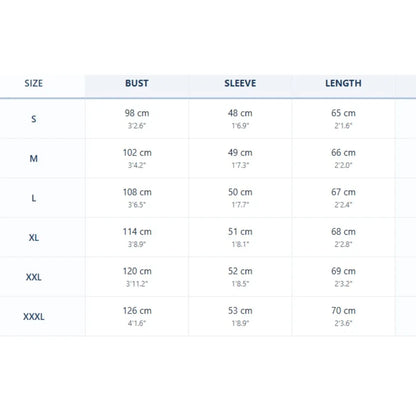Select the M size row label
The width and height of the screenshot is (416, 416).
(x=34, y=159)
